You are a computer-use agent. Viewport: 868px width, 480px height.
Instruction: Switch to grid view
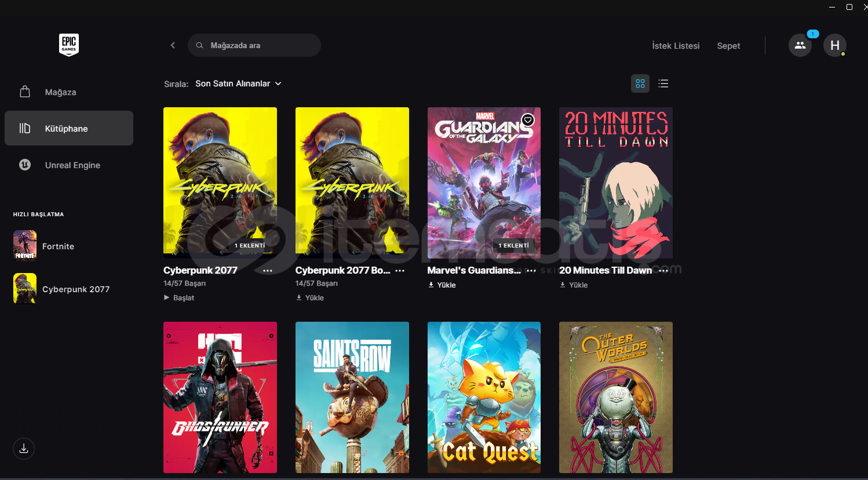click(x=640, y=83)
